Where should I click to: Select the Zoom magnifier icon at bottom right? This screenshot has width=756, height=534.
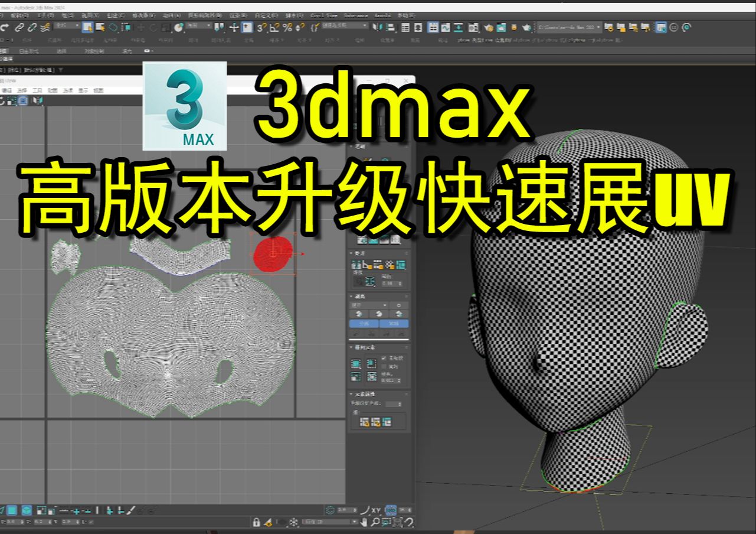click(x=376, y=522)
